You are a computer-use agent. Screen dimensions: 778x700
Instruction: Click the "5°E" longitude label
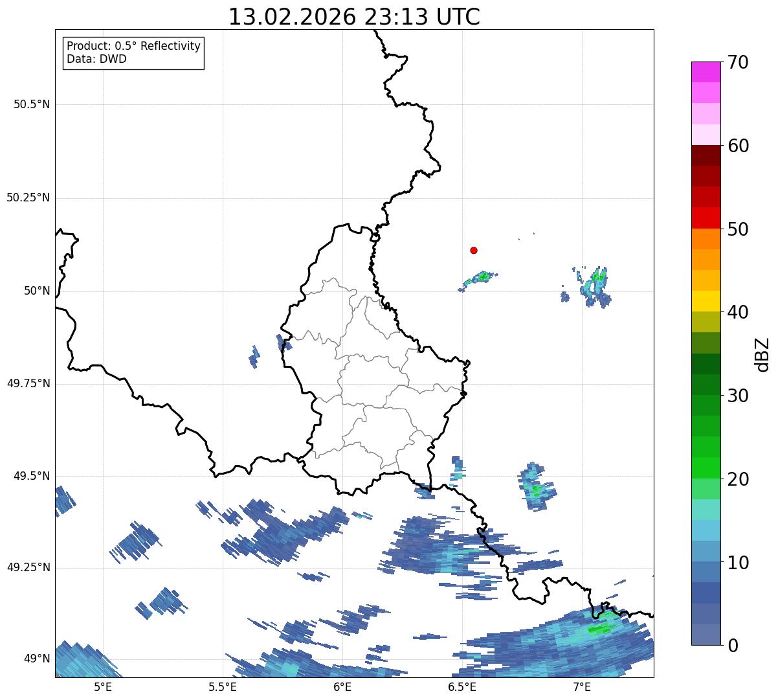[103, 687]
